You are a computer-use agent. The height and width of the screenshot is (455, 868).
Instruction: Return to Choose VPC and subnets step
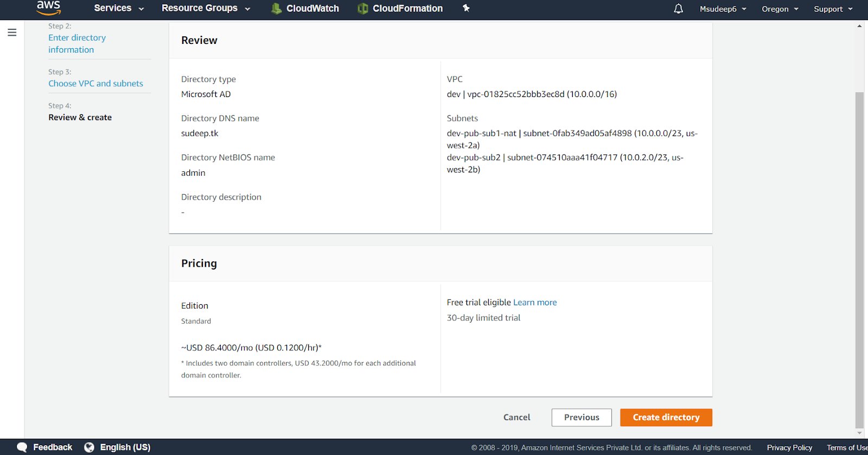click(95, 84)
